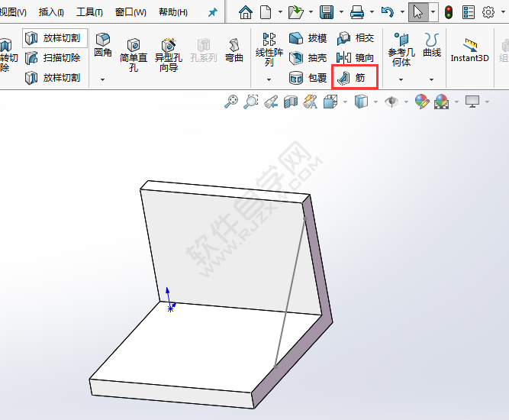Open a file with folder icon
This screenshot has width=509, height=420.
pos(295,12)
